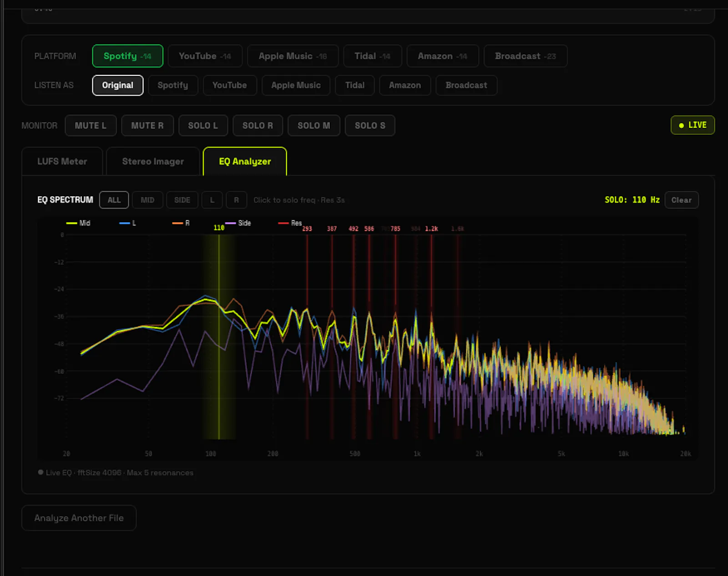This screenshot has height=576, width=728.
Task: Click the yellow 110 Hz solo marker line
Action: pyautogui.click(x=219, y=337)
